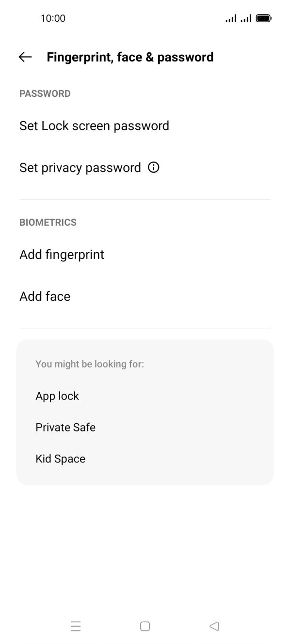Tap the suggestions card heading text

[89, 364]
